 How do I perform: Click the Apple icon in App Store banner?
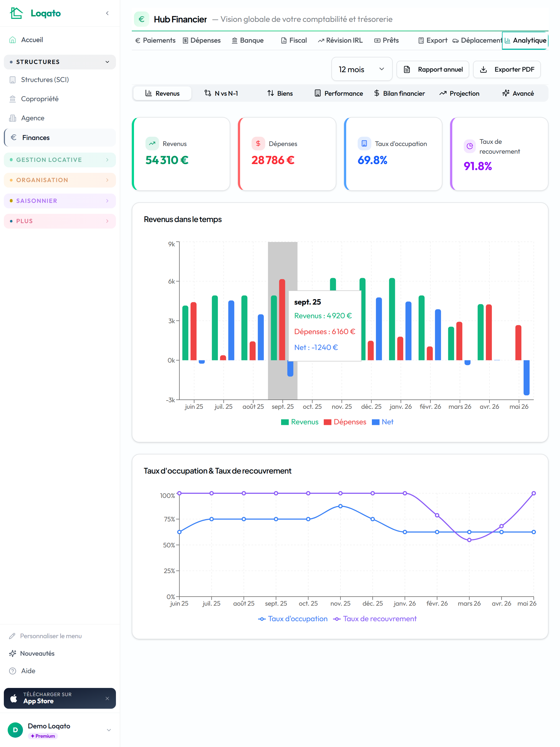click(x=14, y=698)
